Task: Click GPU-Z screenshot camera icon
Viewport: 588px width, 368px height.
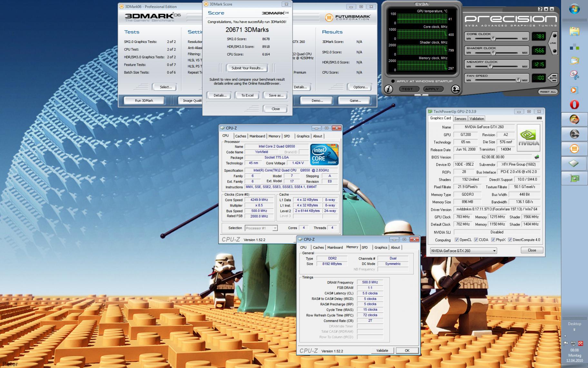Action: coord(539,118)
